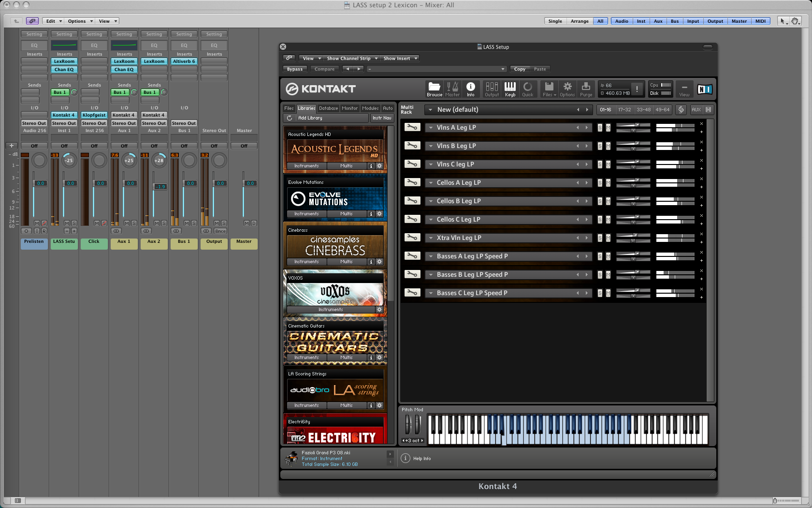This screenshot has height=508, width=812.
Task: Click the Instr Nau button
Action: (x=382, y=118)
